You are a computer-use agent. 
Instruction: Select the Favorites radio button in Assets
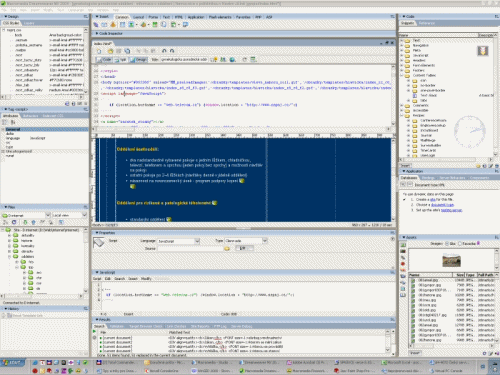tap(460, 244)
